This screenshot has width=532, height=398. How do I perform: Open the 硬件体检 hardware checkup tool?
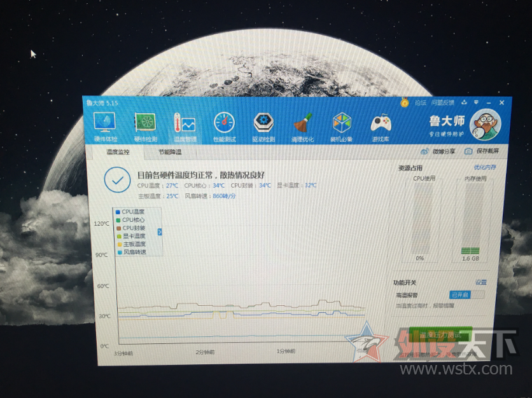coord(104,122)
